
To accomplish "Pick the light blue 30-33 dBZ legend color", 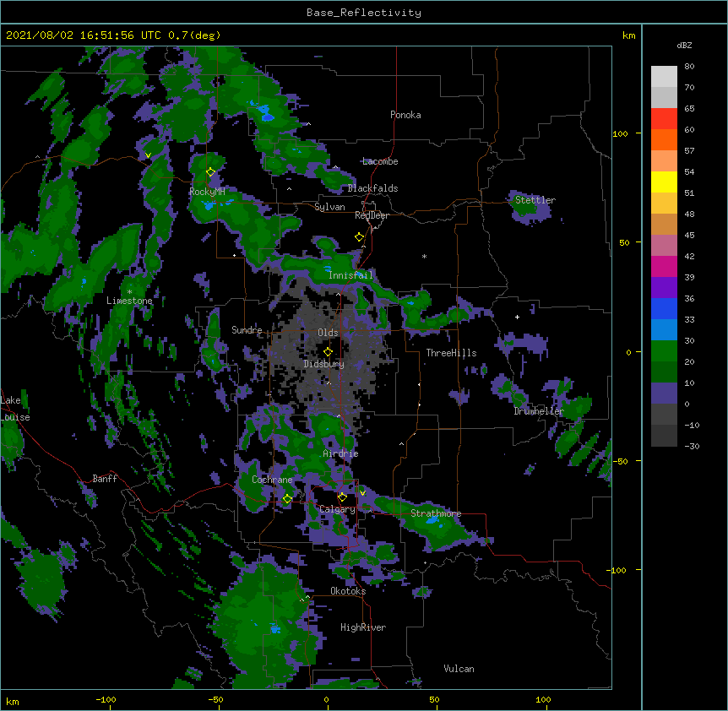I will tap(664, 329).
